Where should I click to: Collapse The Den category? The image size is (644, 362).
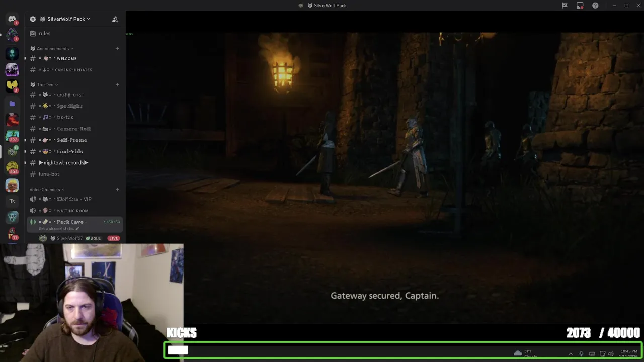click(44, 85)
